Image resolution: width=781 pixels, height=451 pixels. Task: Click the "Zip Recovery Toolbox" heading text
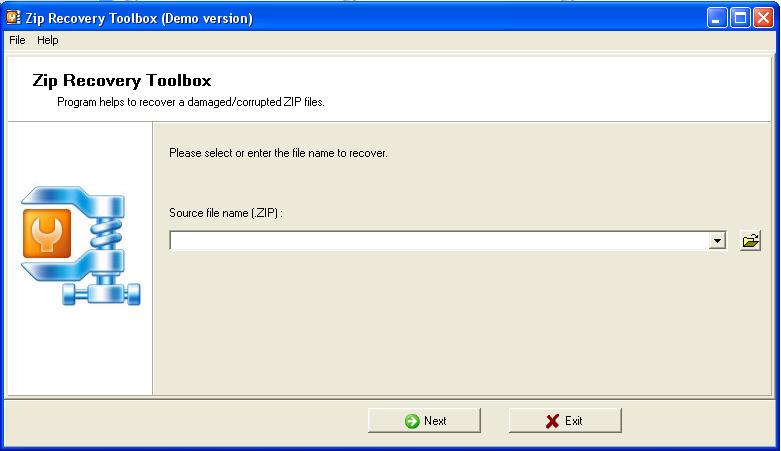pos(122,81)
